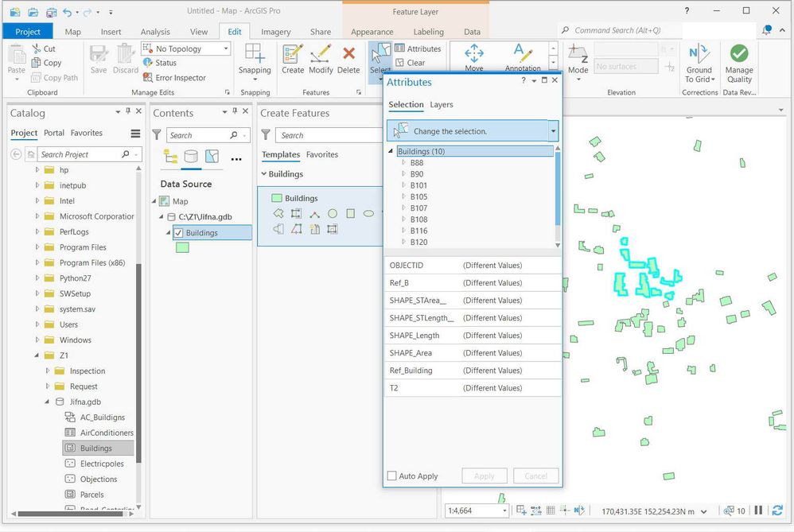Click the Catalog pane menu hamburger icon
Image resolution: width=794 pixels, height=532 pixels.
click(135, 133)
